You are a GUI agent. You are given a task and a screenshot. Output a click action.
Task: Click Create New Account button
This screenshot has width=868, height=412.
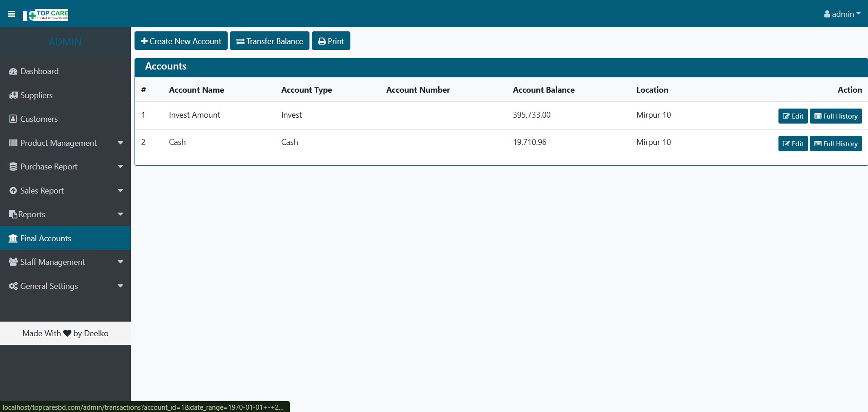pyautogui.click(x=181, y=41)
